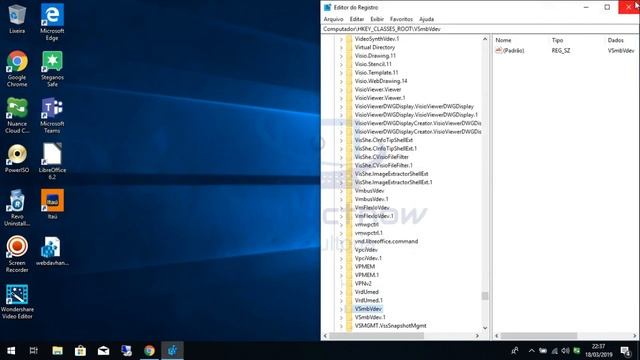Select the VisShe.CVisioFileFilter key
The width and height of the screenshot is (640, 360).
382,157
